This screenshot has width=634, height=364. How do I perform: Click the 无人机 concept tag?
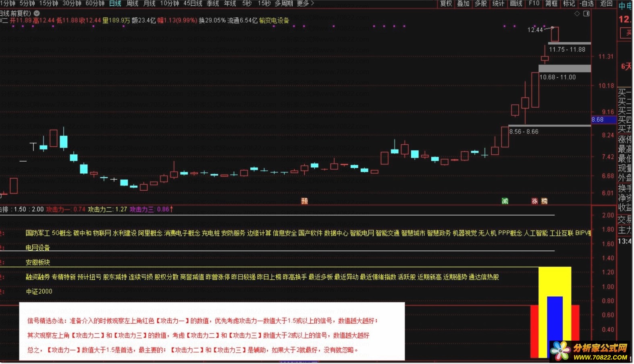coord(487,233)
